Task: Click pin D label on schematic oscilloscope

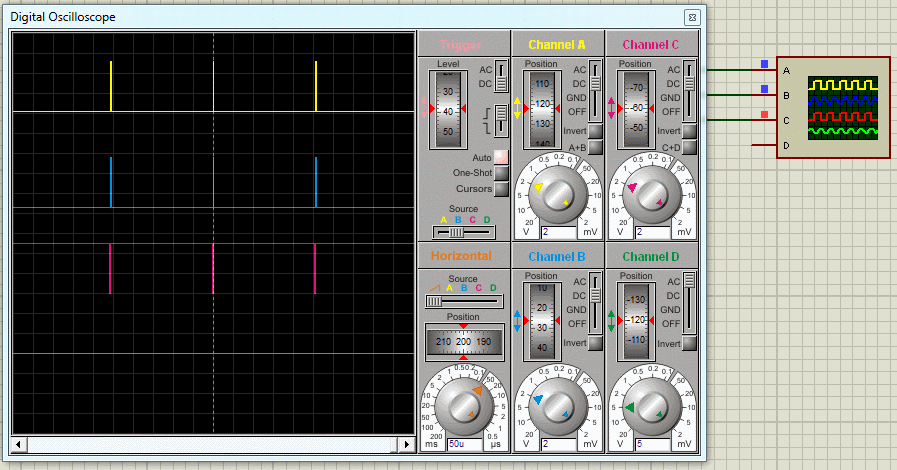Action: tap(786, 146)
